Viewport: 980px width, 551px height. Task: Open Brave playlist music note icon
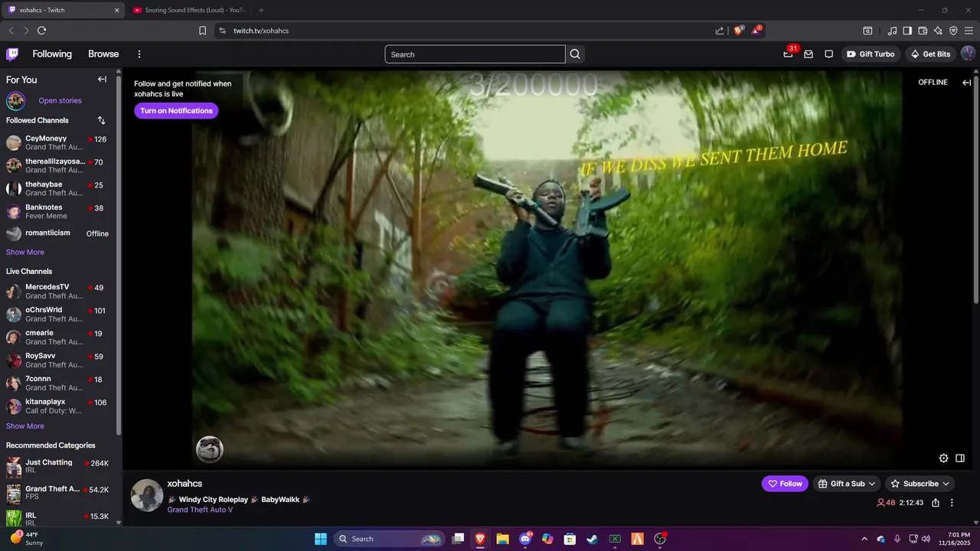[x=892, y=31]
